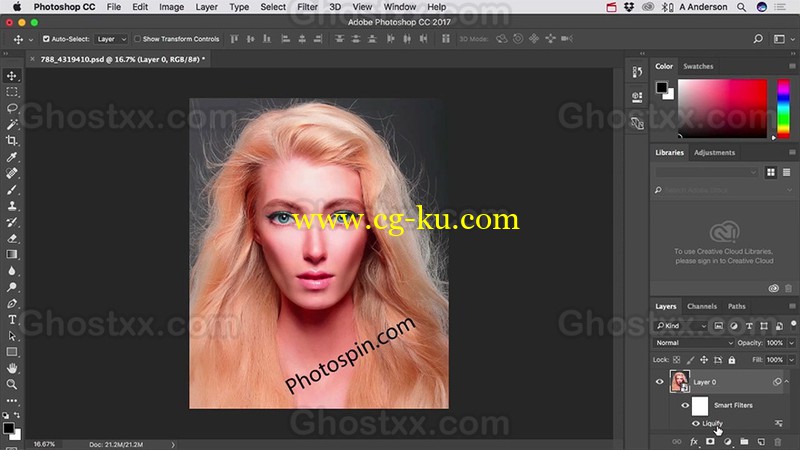
Task: Open the Fill value dropdown arrow
Action: (x=791, y=360)
